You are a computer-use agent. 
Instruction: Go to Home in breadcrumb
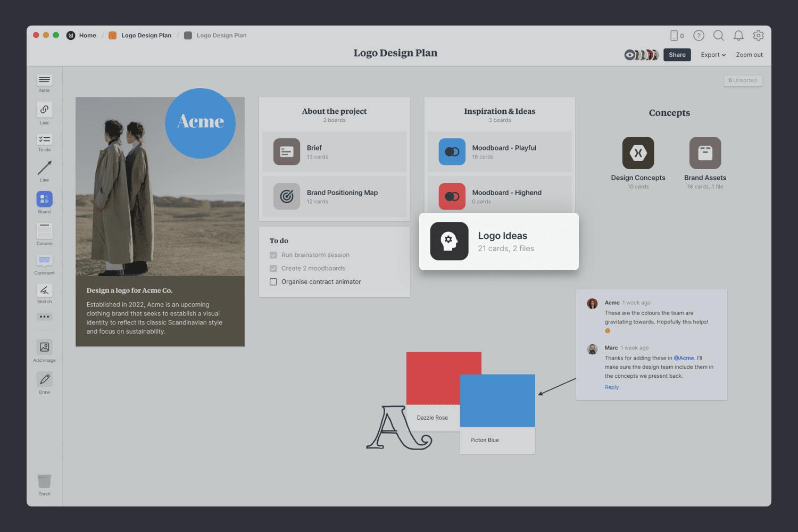[x=87, y=36]
